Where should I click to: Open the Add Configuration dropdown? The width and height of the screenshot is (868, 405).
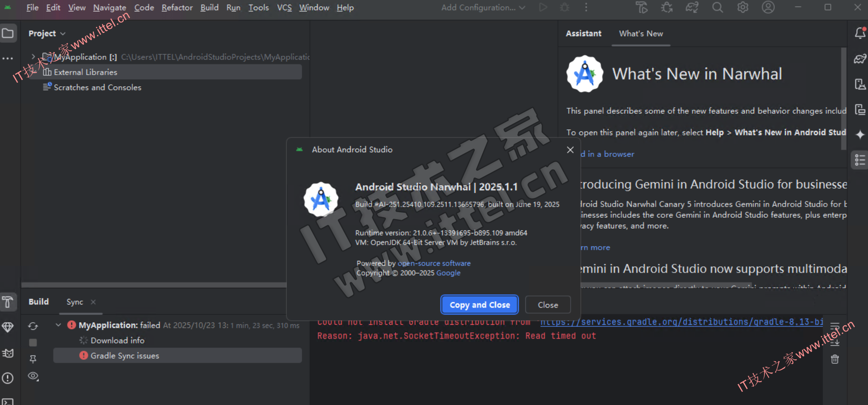point(483,8)
